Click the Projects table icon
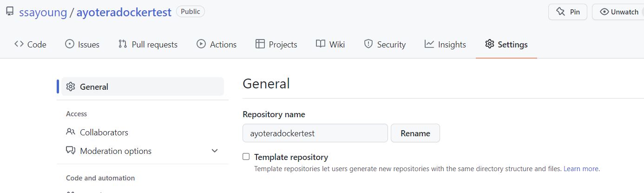This screenshot has height=193, width=644. 260,44
